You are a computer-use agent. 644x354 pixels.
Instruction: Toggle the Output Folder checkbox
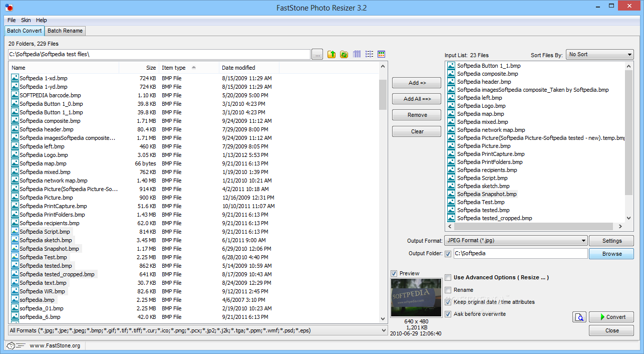pyautogui.click(x=448, y=254)
